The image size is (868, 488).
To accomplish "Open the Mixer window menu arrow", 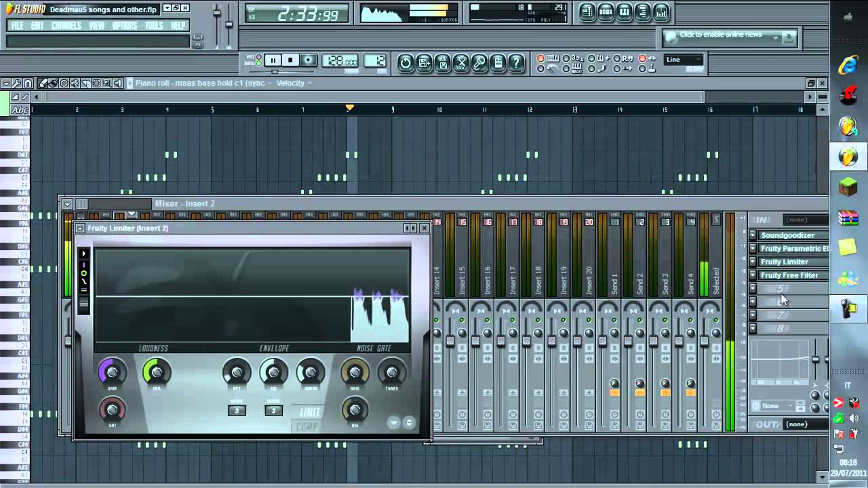I will tap(66, 203).
